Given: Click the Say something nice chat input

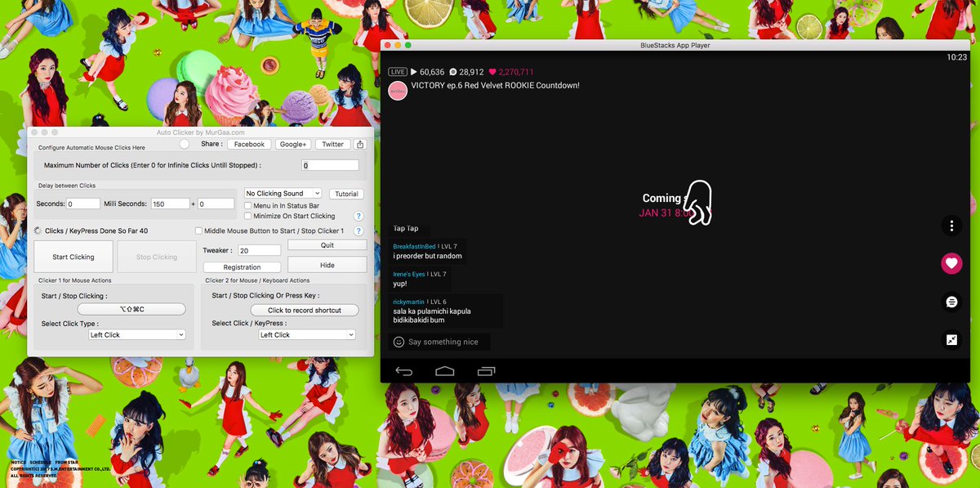Looking at the screenshot, I should (x=443, y=342).
